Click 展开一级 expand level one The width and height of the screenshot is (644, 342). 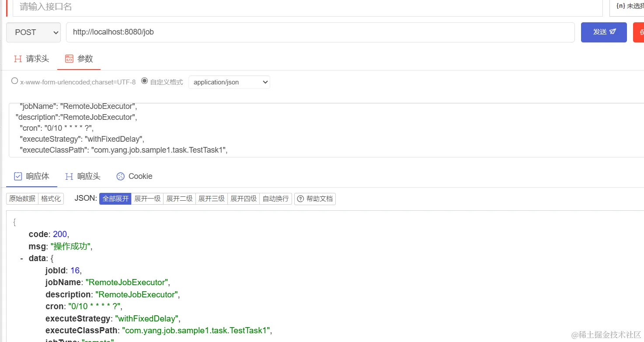coord(147,199)
